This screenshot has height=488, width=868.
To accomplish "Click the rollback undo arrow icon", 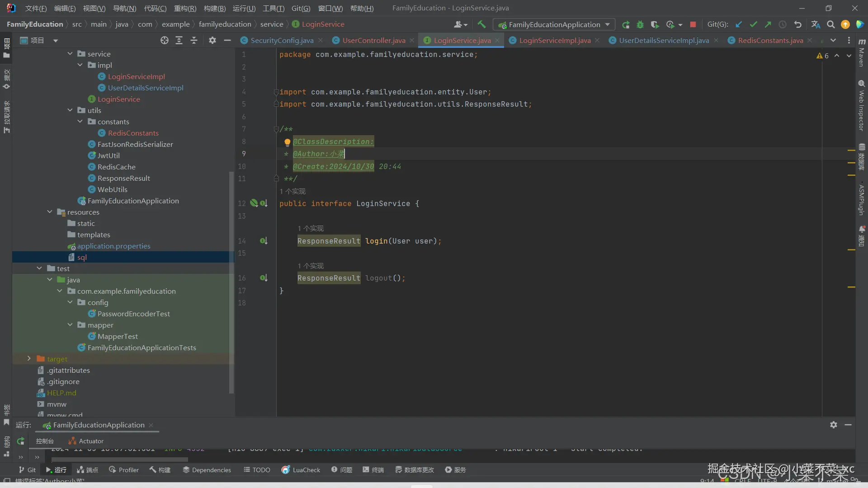I will 797,25.
